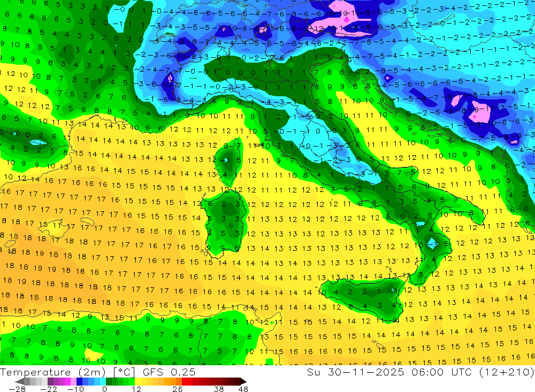The image size is (535, 392).
Task: Pick the dark blue legend swatch above -10
Action: click(x=79, y=381)
